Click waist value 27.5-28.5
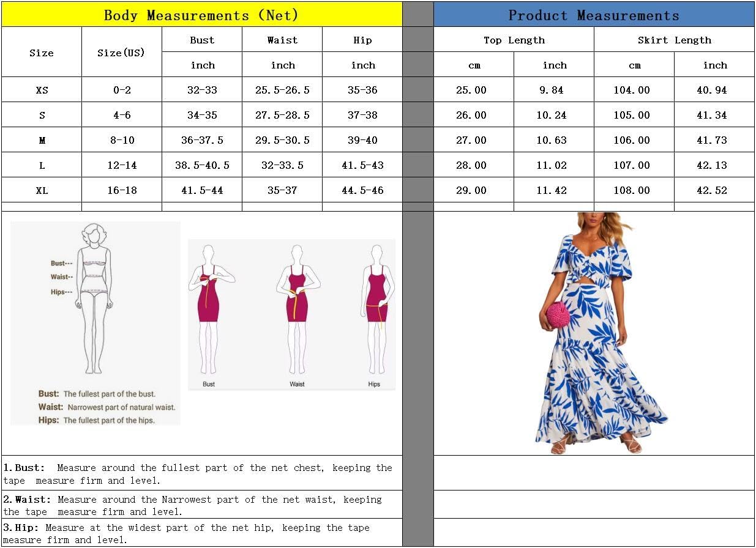Viewport: 756px width, 548px height. click(282, 115)
